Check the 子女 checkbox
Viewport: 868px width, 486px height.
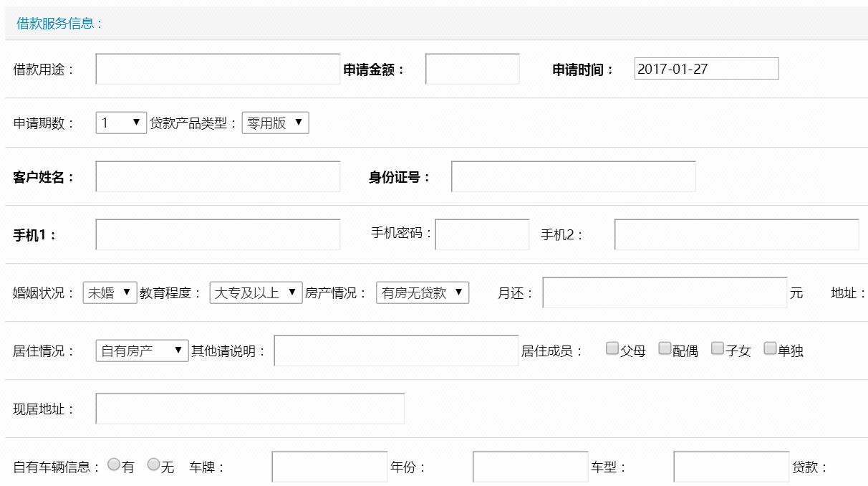[718, 348]
